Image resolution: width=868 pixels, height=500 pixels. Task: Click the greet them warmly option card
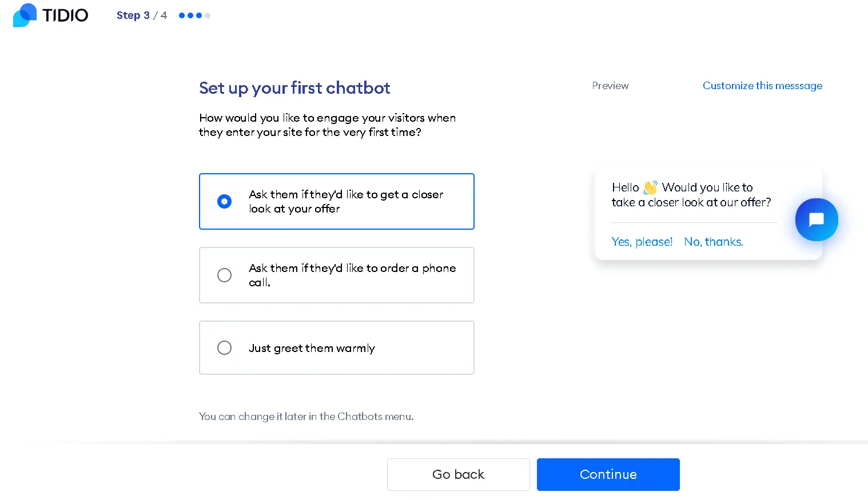[336, 347]
